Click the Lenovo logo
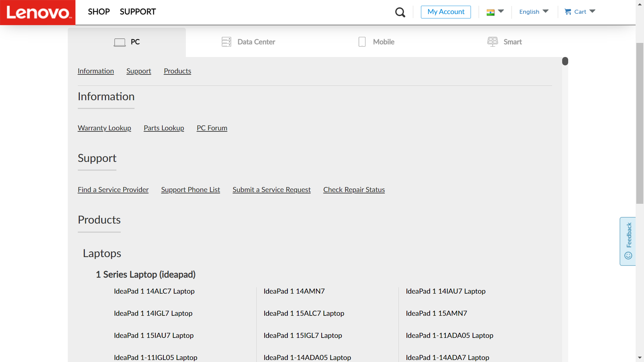Image resolution: width=644 pixels, height=362 pixels. (38, 12)
